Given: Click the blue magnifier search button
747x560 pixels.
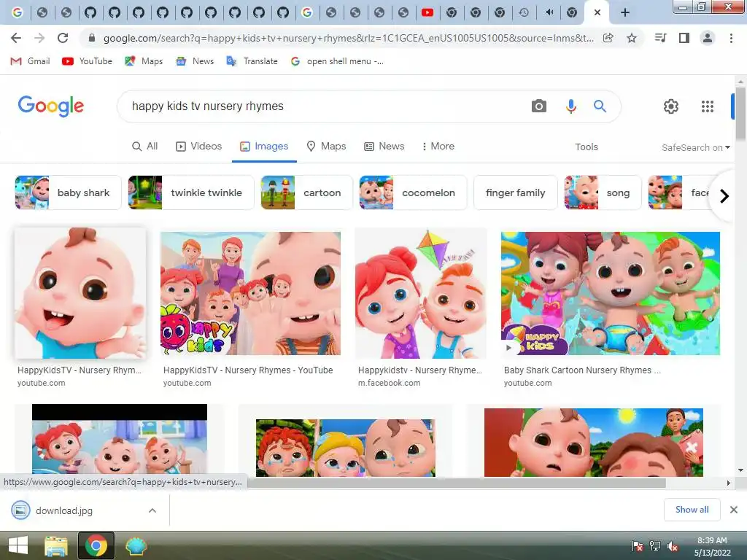Looking at the screenshot, I should (x=600, y=106).
